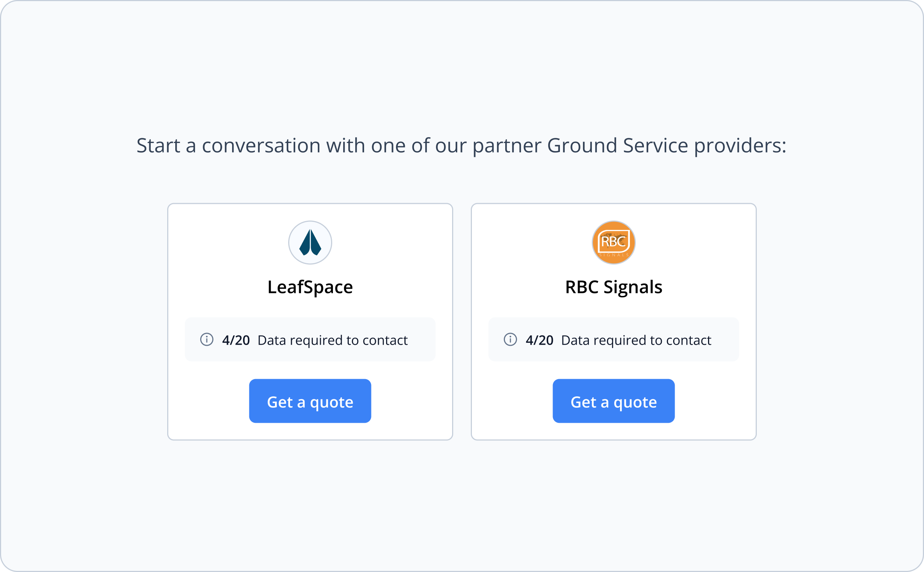Select the RBC Signals provider name
Viewport: 924px width, 572px height.
tap(613, 287)
